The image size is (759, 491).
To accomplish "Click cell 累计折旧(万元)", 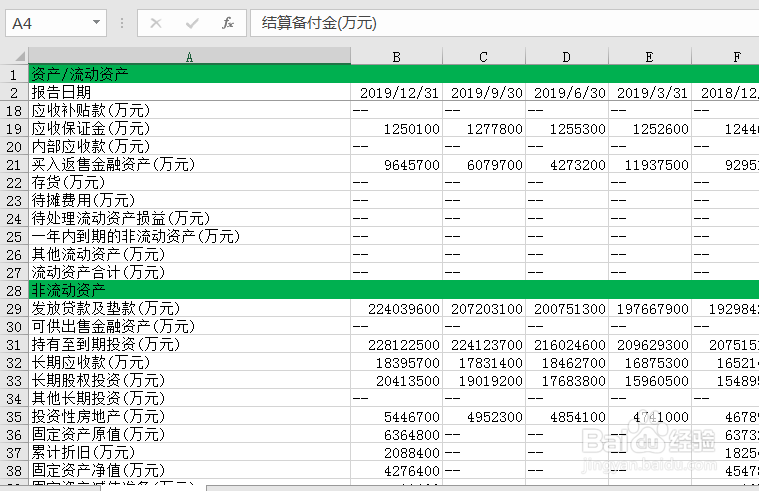I will click(x=189, y=452).
